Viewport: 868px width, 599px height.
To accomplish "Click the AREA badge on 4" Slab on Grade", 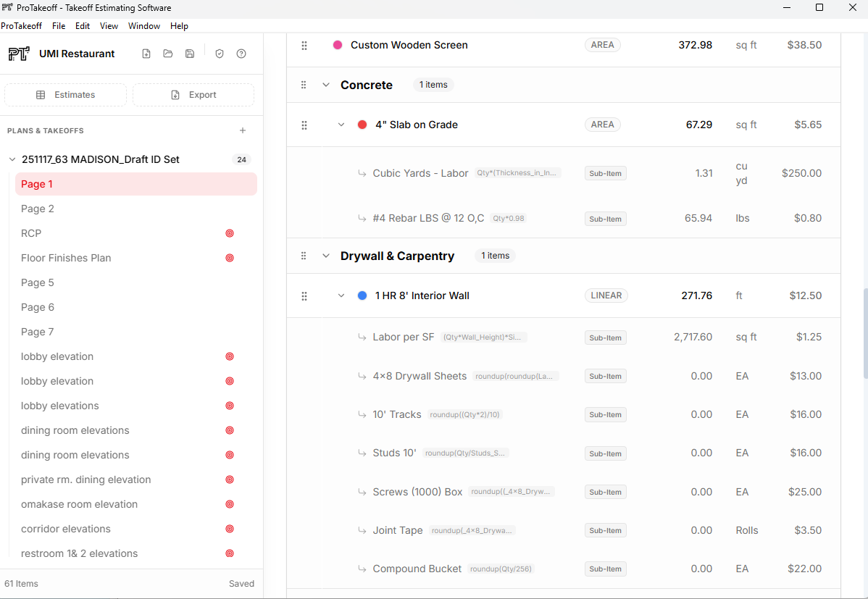I will [x=602, y=125].
